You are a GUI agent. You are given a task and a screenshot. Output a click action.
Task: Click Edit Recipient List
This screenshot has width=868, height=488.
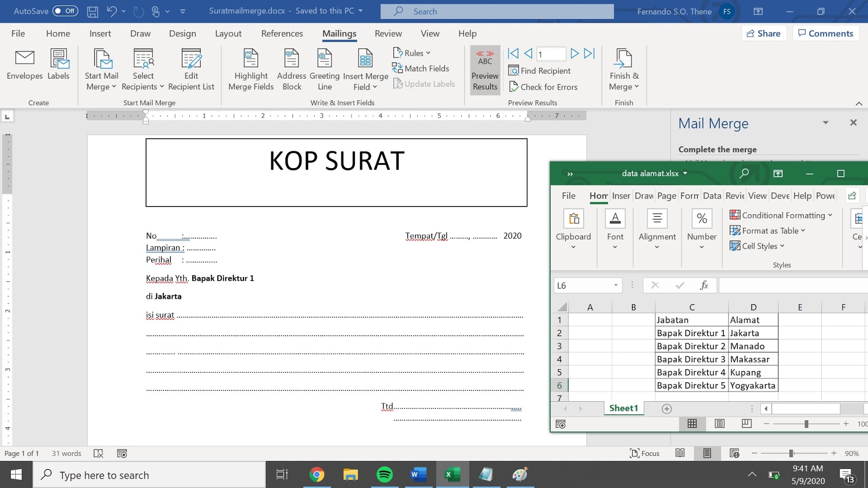[191, 69]
